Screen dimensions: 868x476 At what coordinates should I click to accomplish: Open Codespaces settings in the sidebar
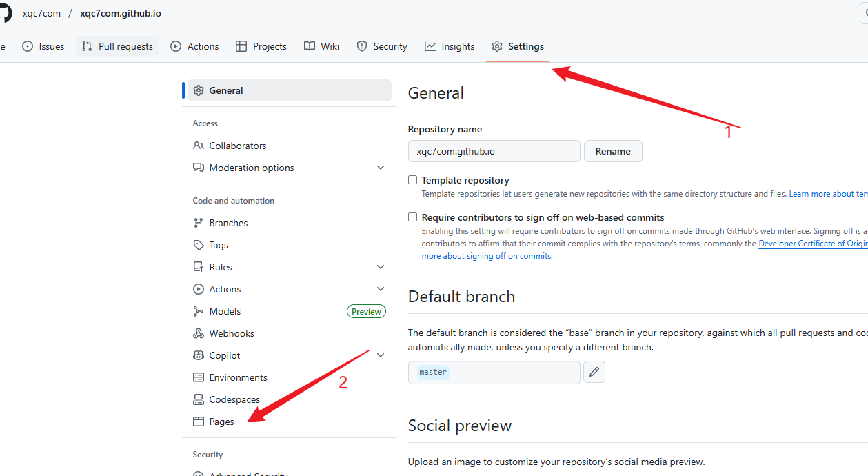click(234, 399)
